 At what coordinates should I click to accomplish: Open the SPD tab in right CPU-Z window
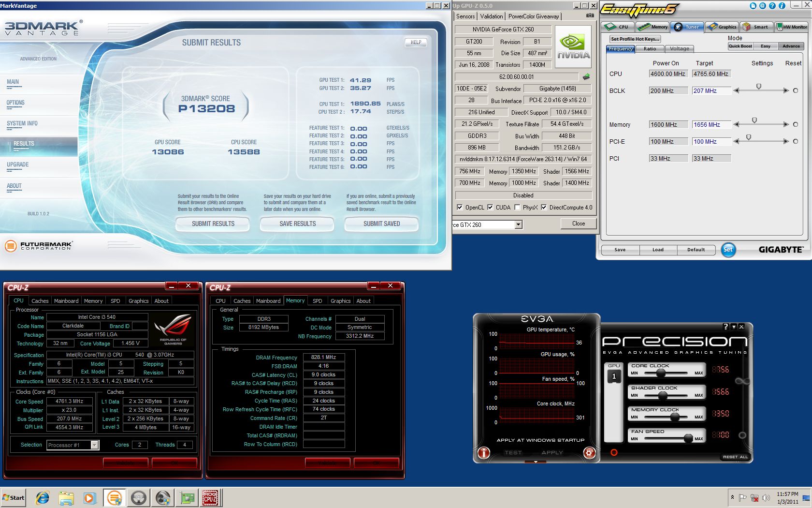[x=317, y=300]
